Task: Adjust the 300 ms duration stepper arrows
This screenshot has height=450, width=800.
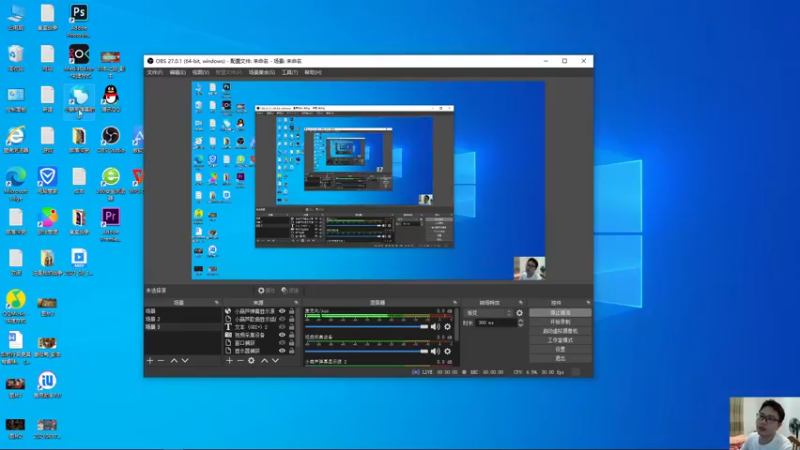Action: [520, 322]
